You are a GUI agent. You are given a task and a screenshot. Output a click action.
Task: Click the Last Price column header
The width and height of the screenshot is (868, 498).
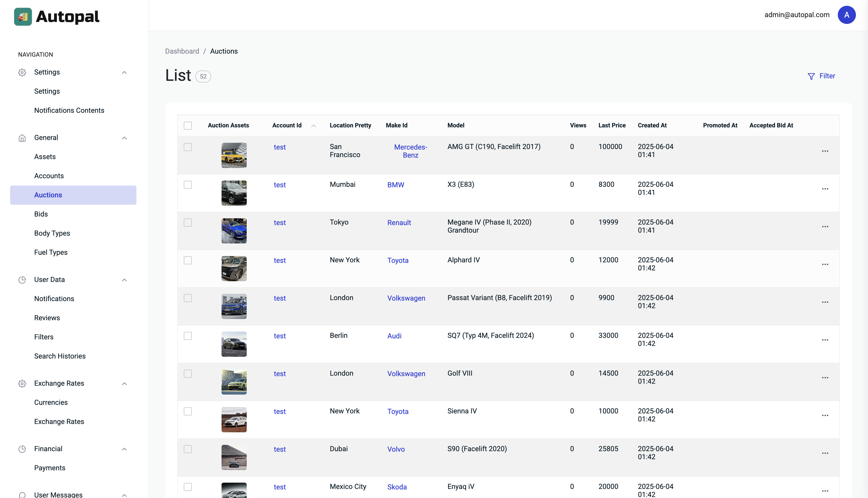612,126
